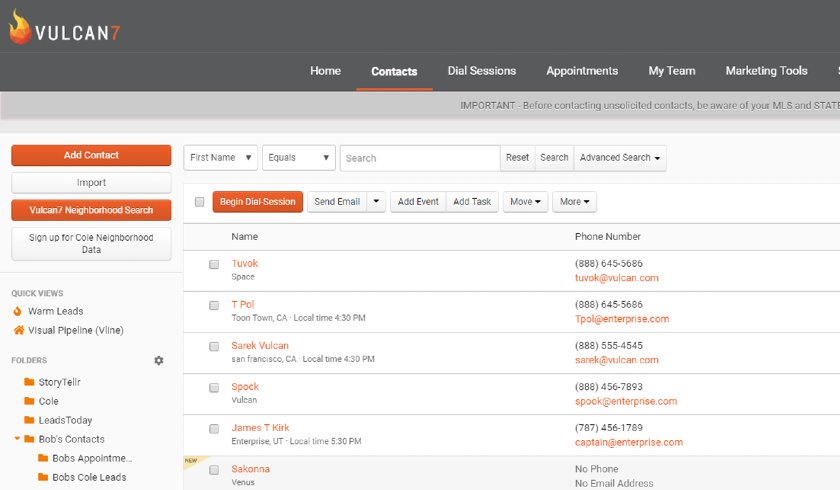Click the Add Contact button

click(91, 155)
